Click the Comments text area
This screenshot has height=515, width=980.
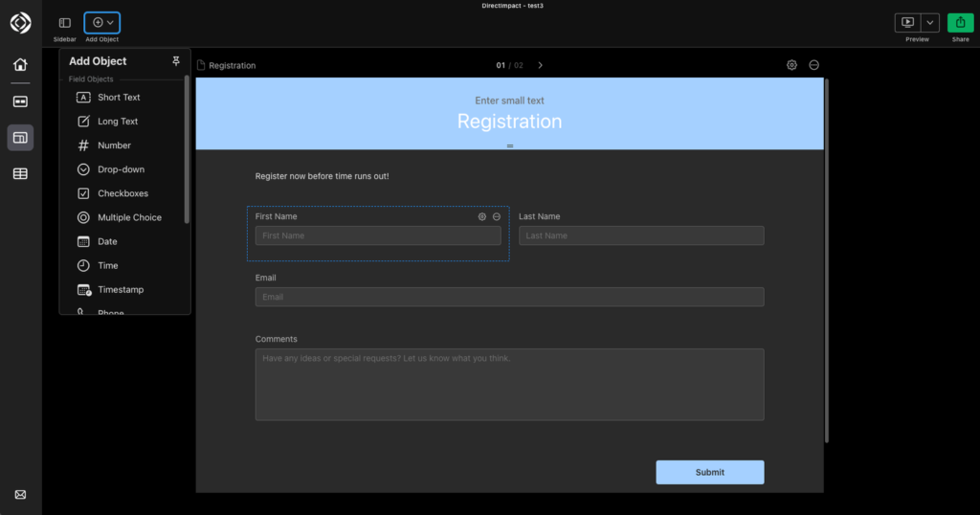pyautogui.click(x=509, y=385)
